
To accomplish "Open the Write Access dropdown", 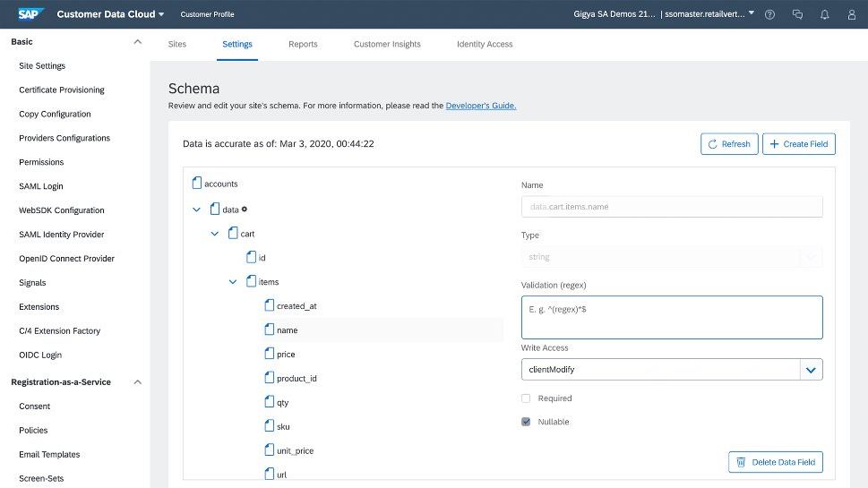I will coord(811,369).
